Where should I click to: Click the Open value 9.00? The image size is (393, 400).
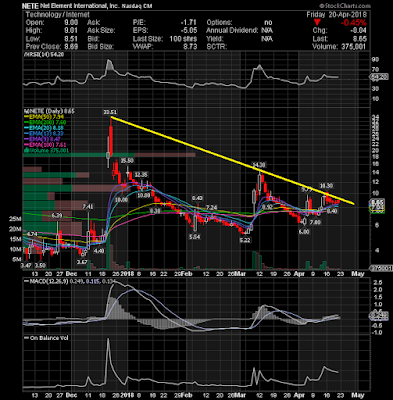pyautogui.click(x=71, y=22)
